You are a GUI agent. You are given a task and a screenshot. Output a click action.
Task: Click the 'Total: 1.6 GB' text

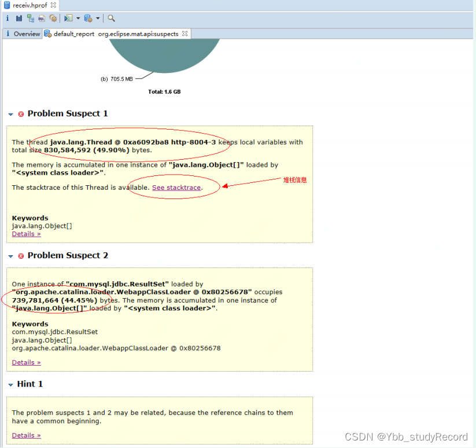click(164, 91)
